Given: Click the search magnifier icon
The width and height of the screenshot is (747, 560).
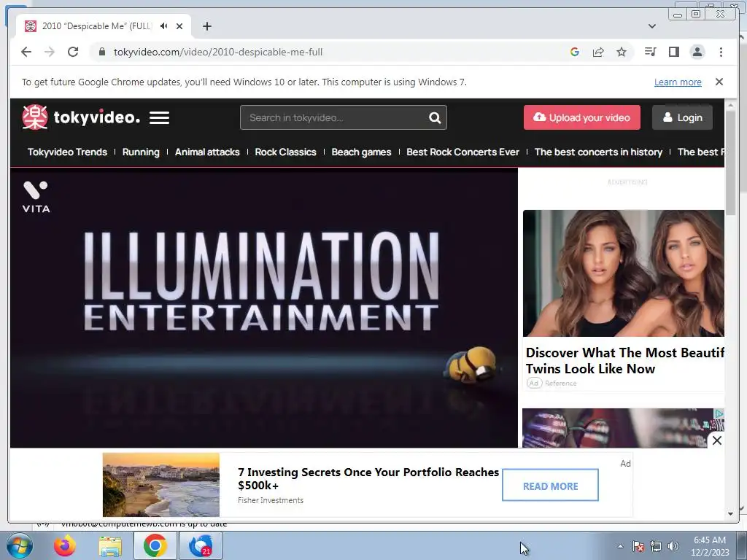Looking at the screenshot, I should click(x=435, y=117).
